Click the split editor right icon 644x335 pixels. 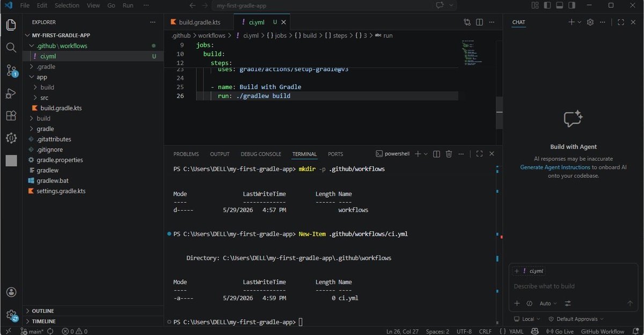[479, 23]
